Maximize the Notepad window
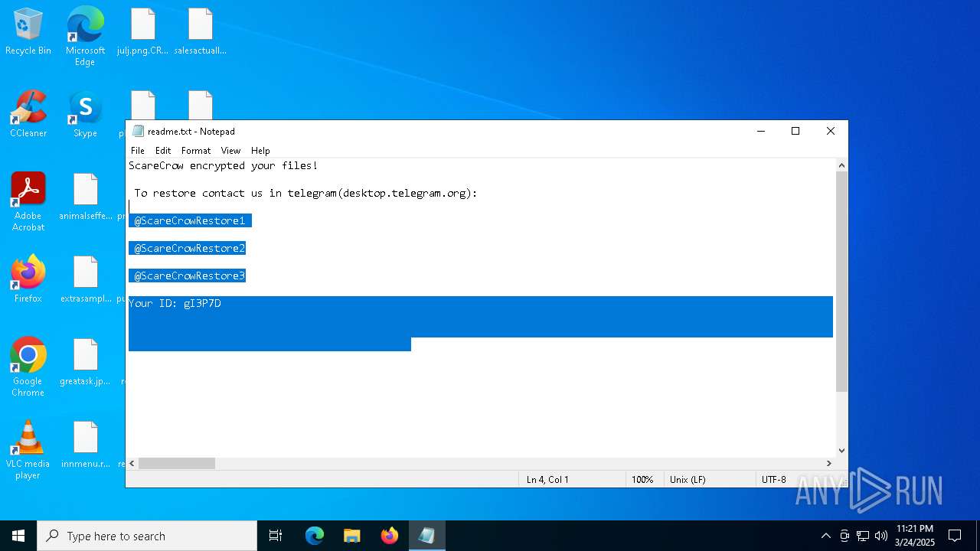980x551 pixels. coord(795,131)
